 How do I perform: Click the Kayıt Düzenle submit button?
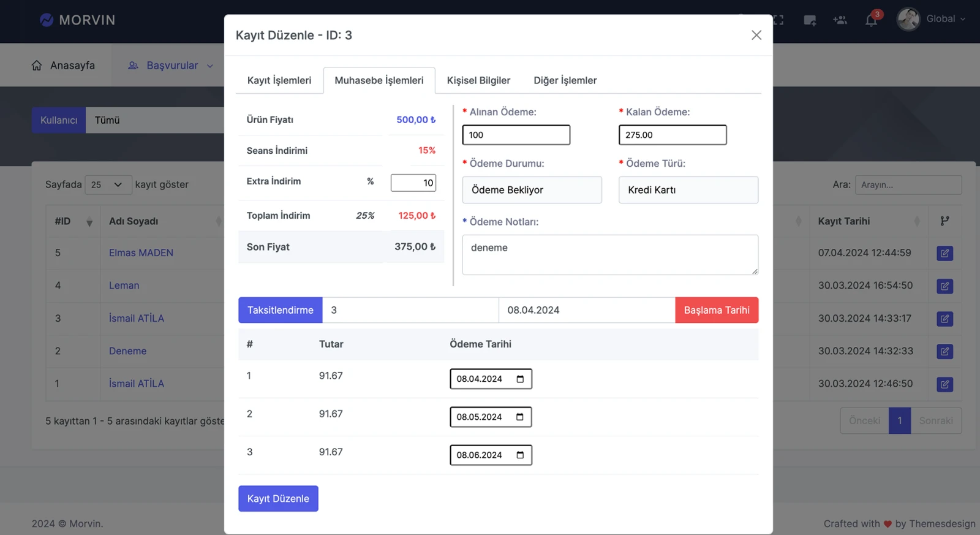[x=278, y=498]
